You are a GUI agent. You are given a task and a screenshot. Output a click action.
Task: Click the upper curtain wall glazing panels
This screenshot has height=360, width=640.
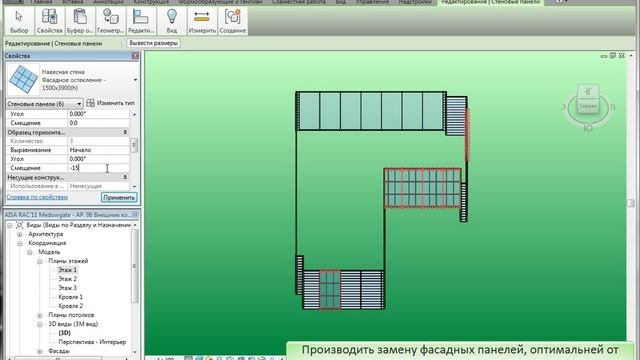371,111
